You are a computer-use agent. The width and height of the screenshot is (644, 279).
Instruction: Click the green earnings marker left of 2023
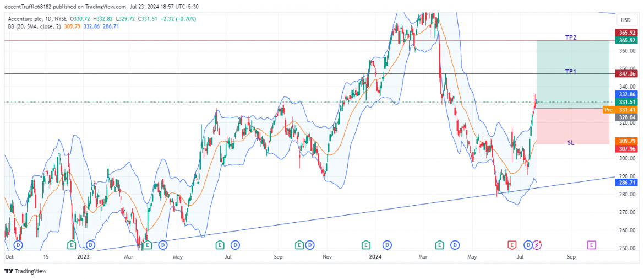71,244
